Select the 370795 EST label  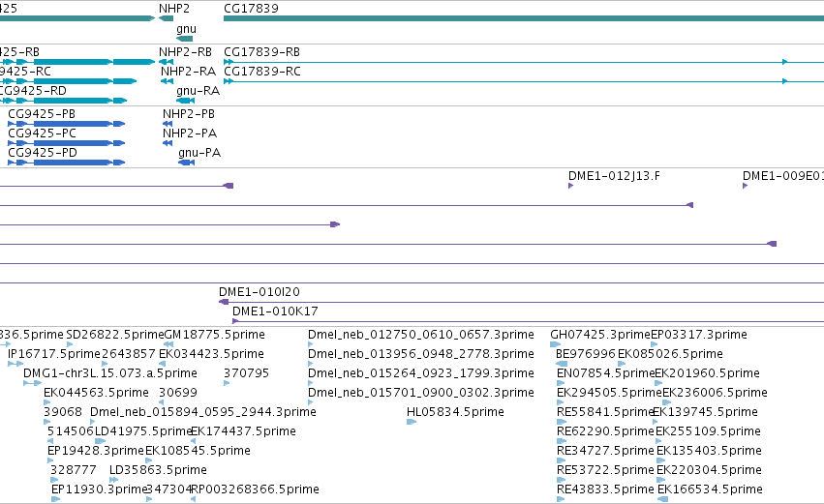247,373
